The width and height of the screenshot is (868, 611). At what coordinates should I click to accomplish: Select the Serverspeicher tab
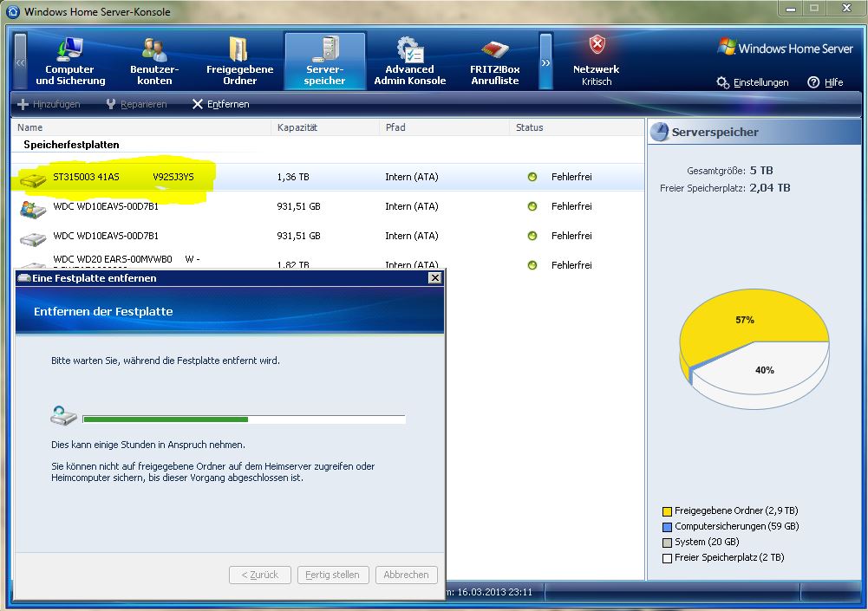pos(325,61)
